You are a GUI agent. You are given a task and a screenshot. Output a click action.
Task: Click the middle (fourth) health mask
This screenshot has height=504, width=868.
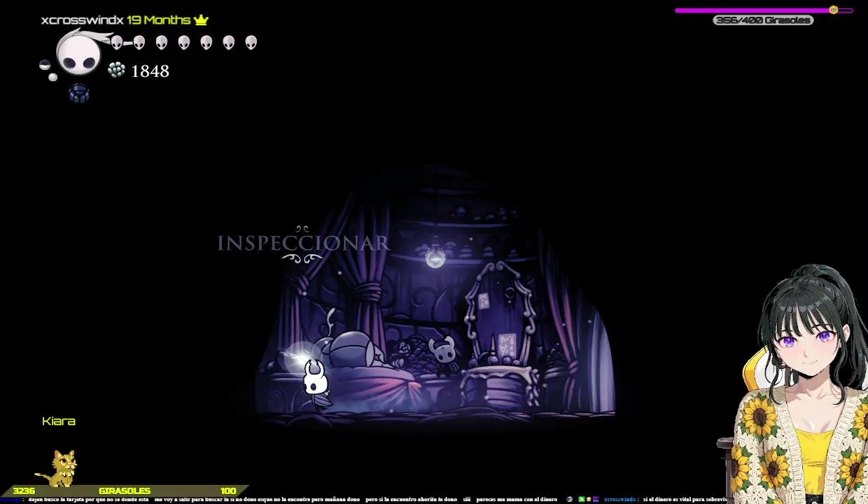[x=183, y=43]
